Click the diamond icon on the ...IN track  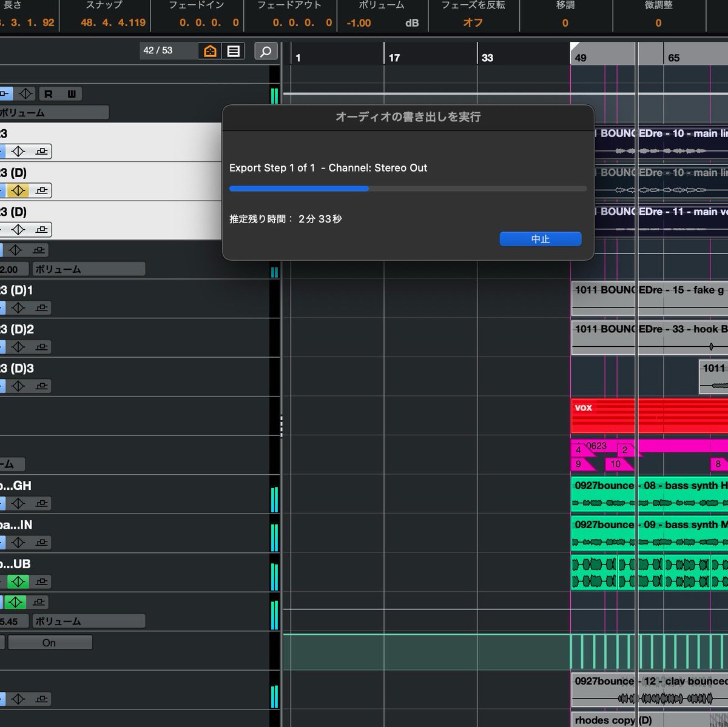pyautogui.click(x=18, y=542)
